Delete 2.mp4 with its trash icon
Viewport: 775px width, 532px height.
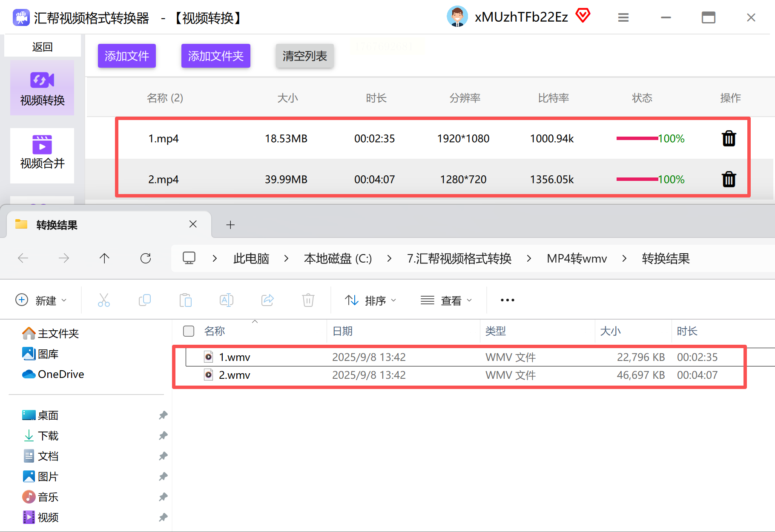click(x=729, y=179)
